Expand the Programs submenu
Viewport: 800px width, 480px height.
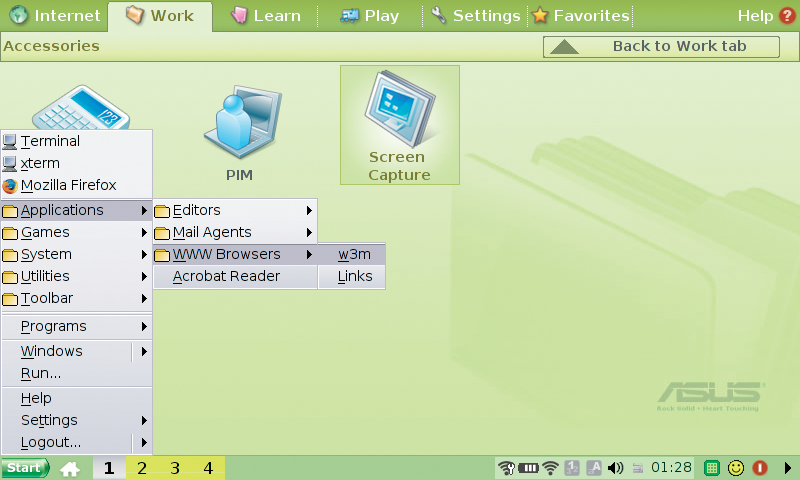tap(77, 326)
